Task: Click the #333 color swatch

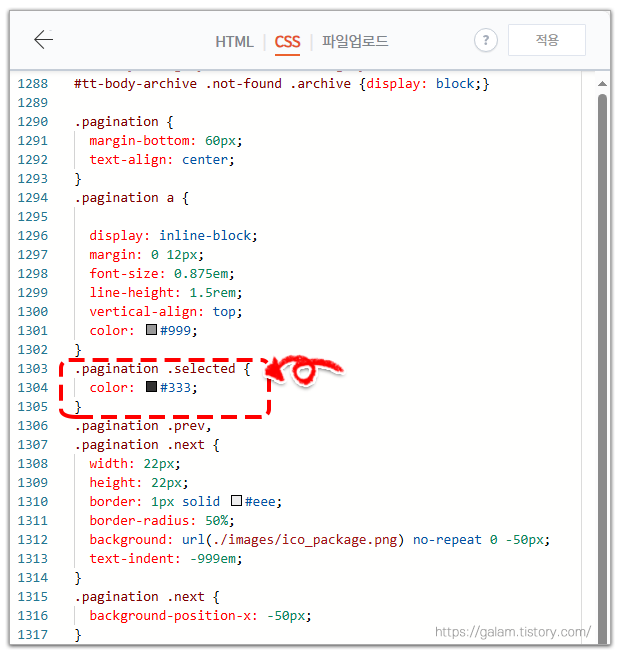Action: point(151,387)
